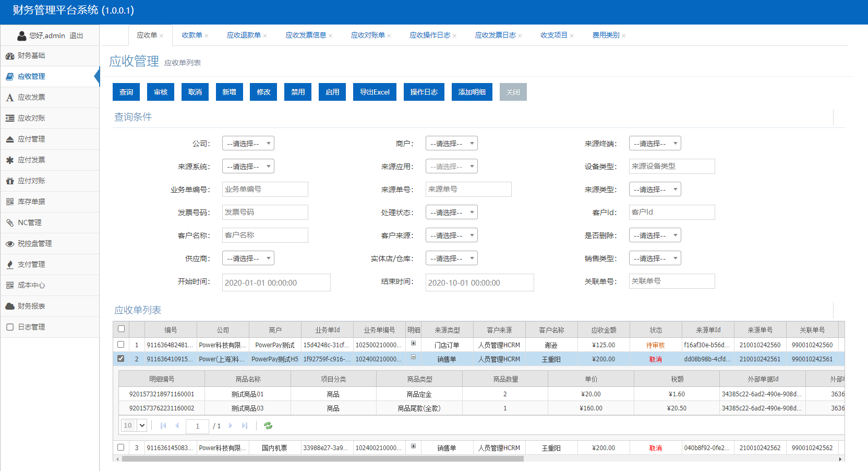The width and height of the screenshot is (868, 471).
Task: Close the 收款单 tab with x icon
Action: pos(207,36)
